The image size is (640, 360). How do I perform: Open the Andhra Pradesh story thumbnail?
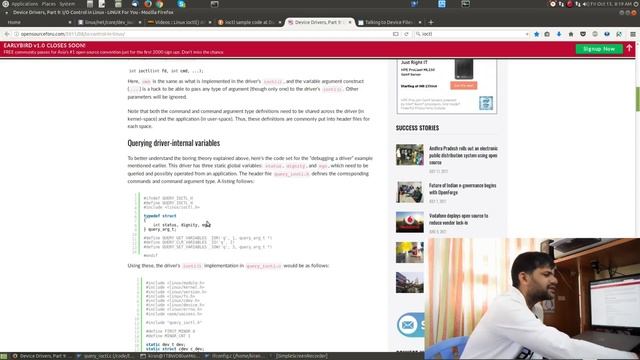tap(410, 154)
